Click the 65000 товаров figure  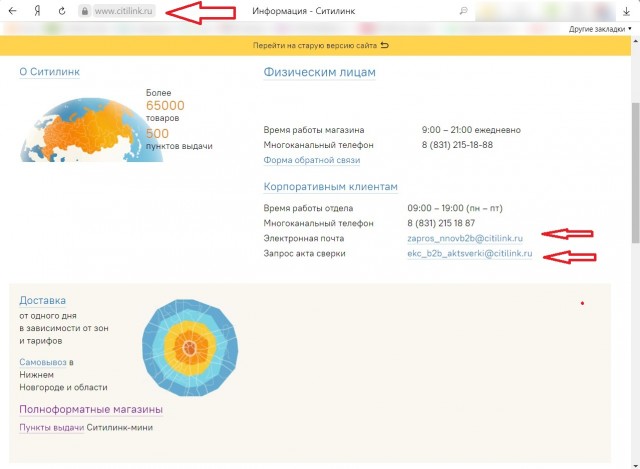165,111
